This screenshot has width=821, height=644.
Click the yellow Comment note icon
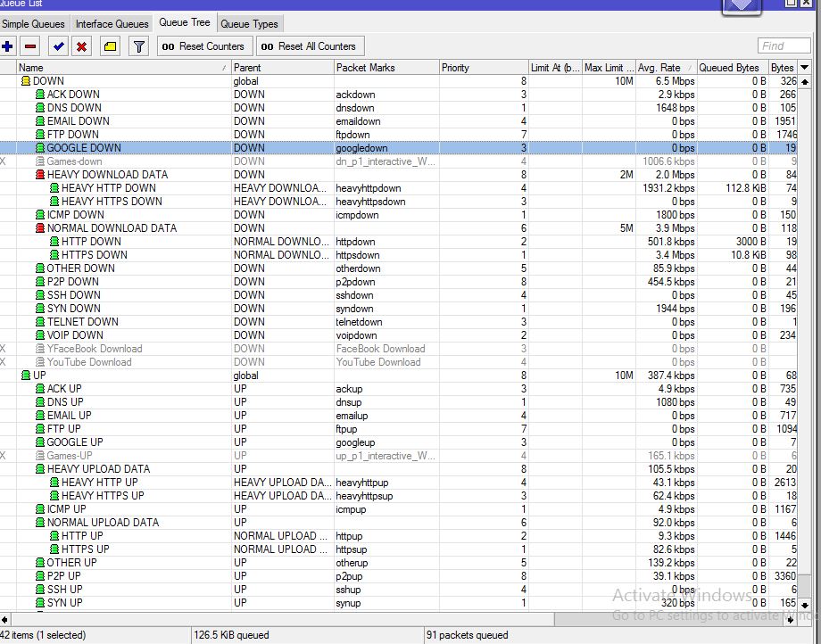pos(110,46)
